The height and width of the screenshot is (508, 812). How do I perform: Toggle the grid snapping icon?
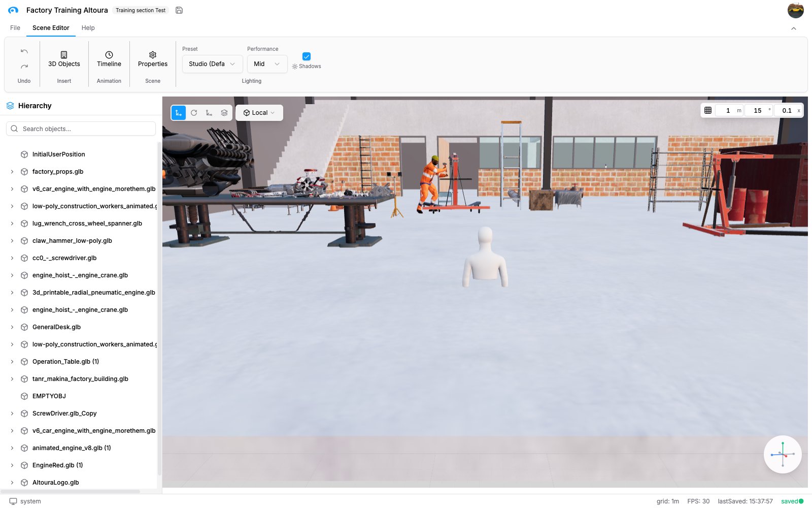(708, 110)
